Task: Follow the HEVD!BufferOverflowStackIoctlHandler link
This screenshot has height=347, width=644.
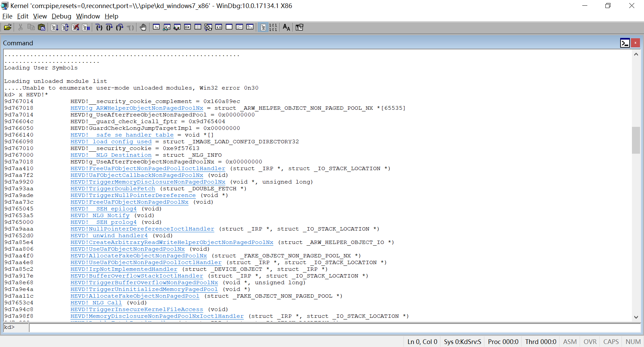Action: click(137, 276)
